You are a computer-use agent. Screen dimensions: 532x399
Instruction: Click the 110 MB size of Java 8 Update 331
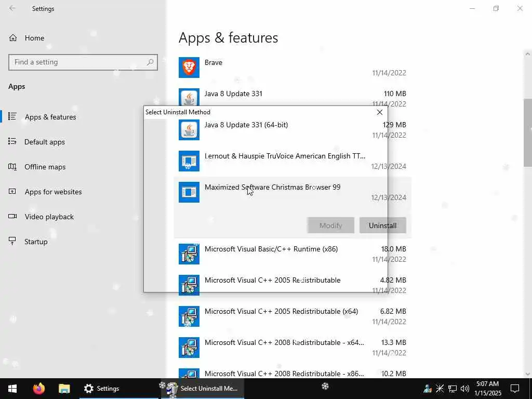coord(395,94)
